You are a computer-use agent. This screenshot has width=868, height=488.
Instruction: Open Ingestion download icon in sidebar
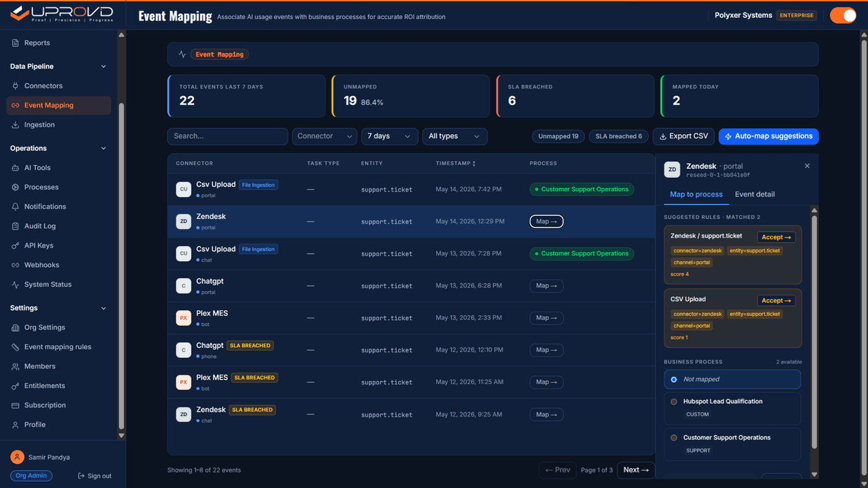[x=15, y=125]
